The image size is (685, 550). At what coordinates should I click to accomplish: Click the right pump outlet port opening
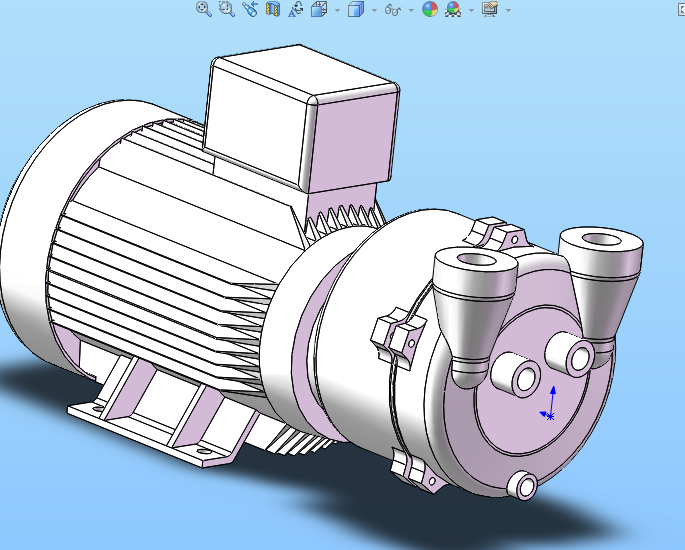pyautogui.click(x=602, y=239)
